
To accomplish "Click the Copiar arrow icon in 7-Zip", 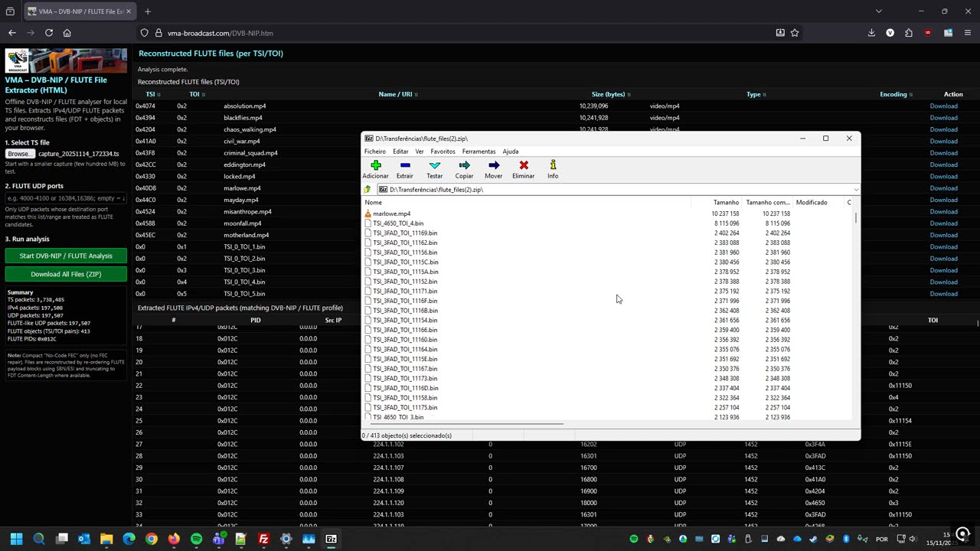I will (x=464, y=165).
